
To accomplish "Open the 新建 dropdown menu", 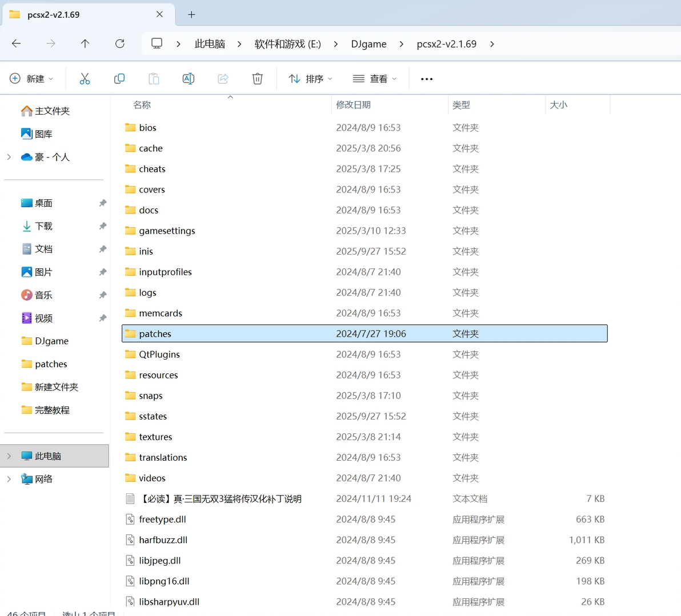I will pos(31,79).
